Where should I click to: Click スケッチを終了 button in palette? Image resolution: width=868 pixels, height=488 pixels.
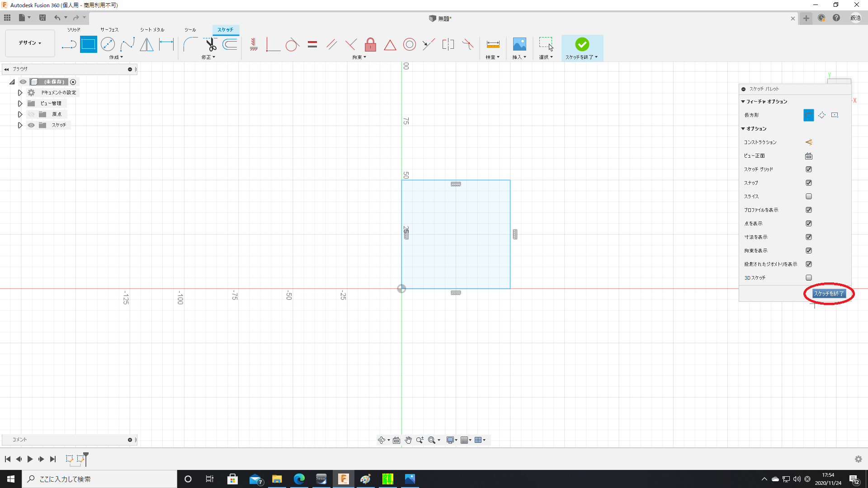pos(828,294)
